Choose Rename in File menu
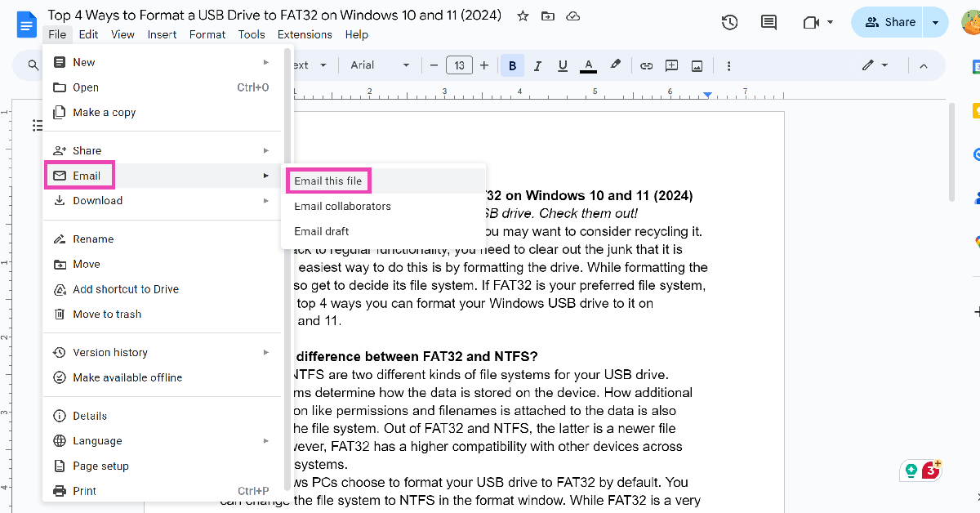 [162, 239]
